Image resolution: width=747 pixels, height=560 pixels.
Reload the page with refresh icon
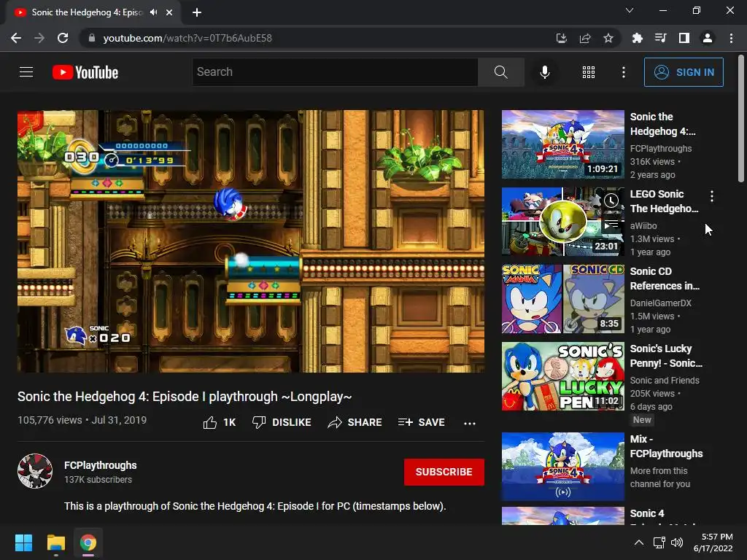click(63, 38)
